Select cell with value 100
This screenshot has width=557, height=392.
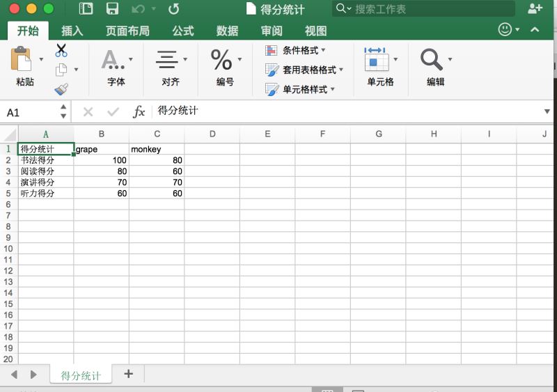pyautogui.click(x=101, y=160)
